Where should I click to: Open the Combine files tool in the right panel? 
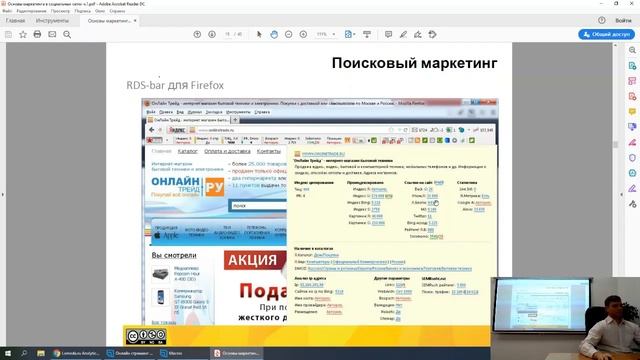632,127
